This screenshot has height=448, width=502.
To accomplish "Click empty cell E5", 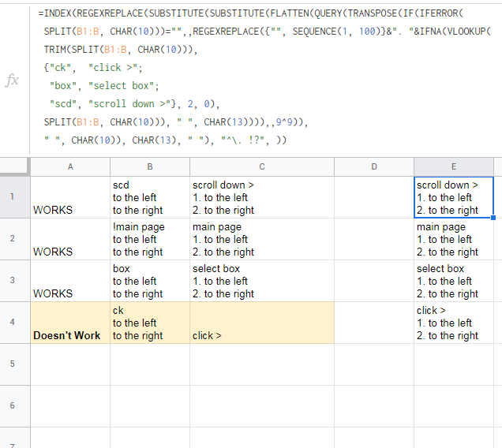I will coord(454,364).
